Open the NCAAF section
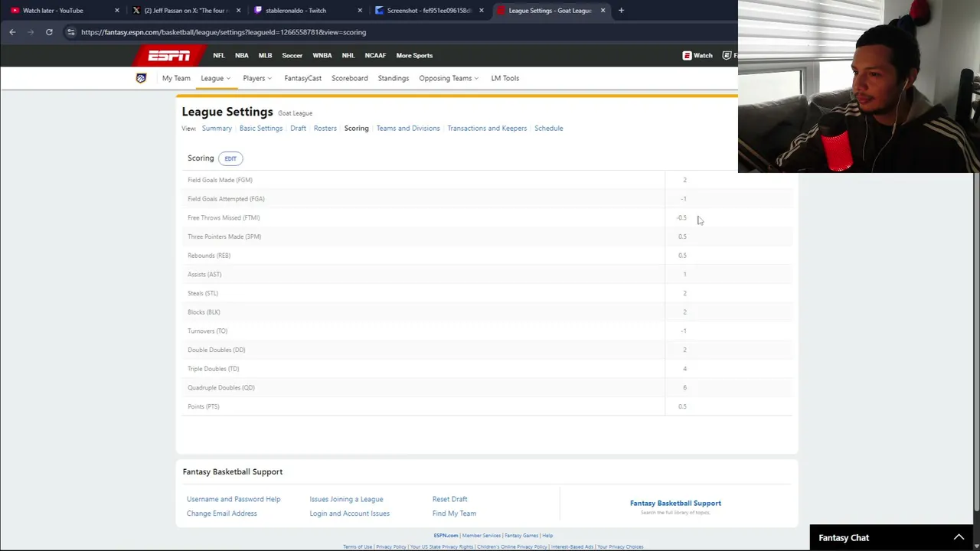The width and height of the screenshot is (980, 551). pos(375,55)
